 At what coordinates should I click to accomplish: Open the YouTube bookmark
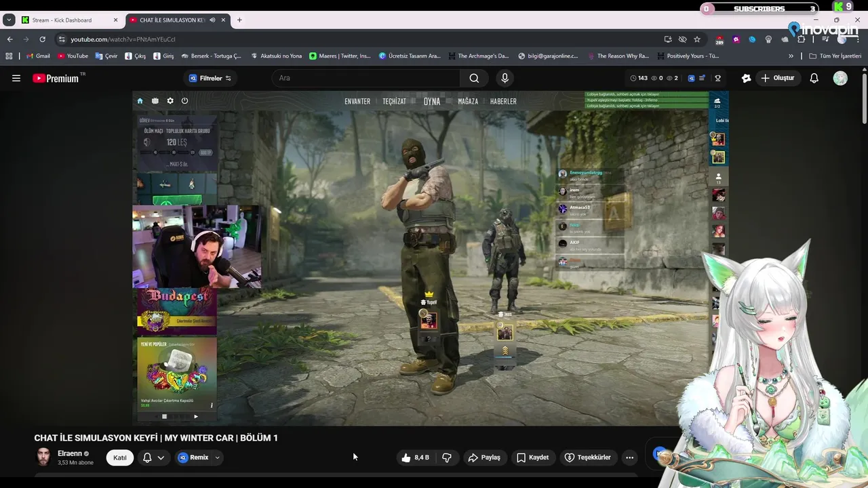tap(73, 56)
